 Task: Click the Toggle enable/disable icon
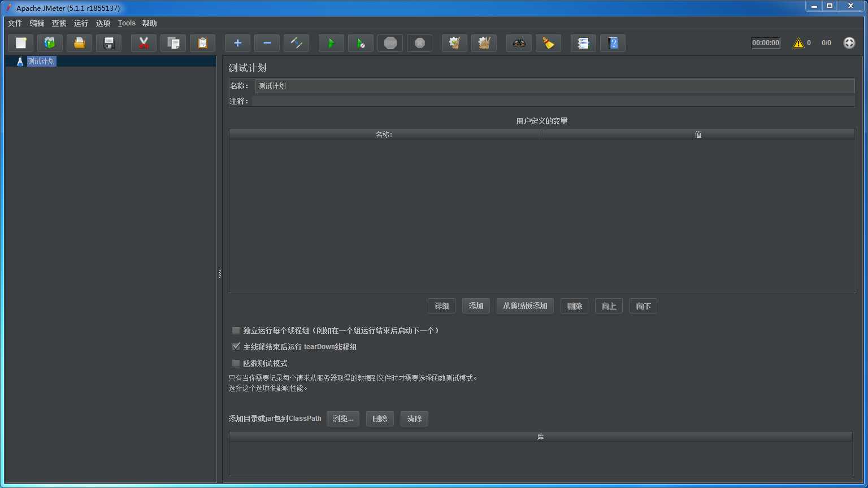point(297,43)
